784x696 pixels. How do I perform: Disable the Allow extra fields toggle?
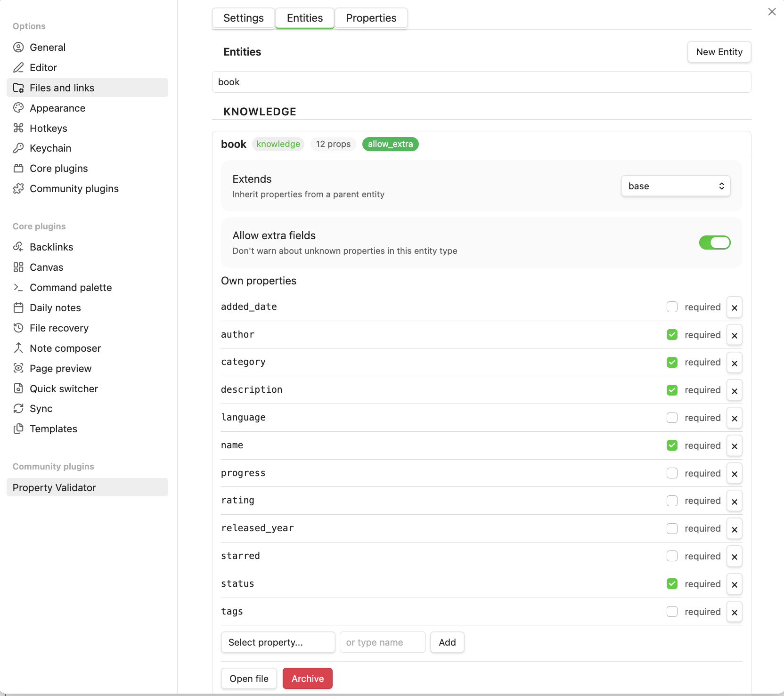715,243
